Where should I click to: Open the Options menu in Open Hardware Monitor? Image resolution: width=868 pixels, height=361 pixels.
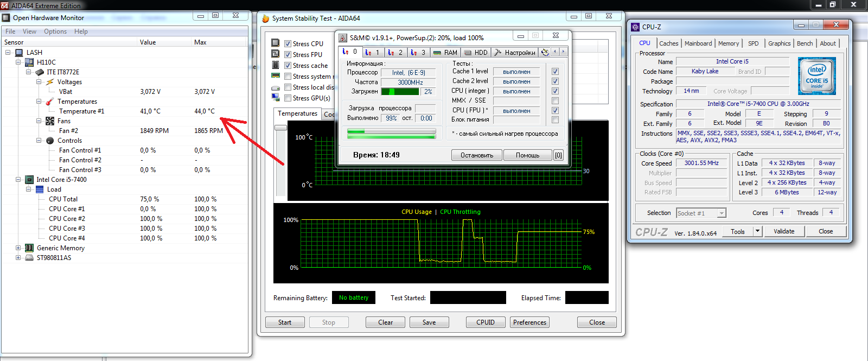[x=55, y=31]
